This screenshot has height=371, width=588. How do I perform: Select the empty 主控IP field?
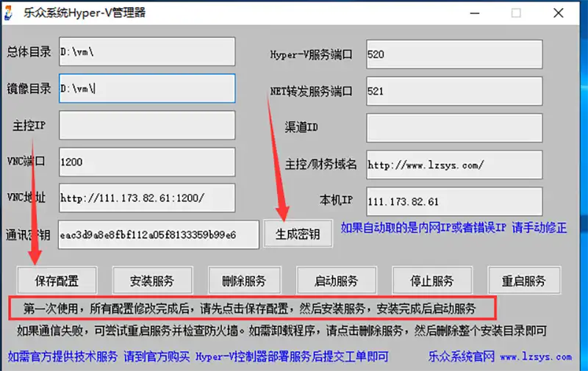[147, 126]
